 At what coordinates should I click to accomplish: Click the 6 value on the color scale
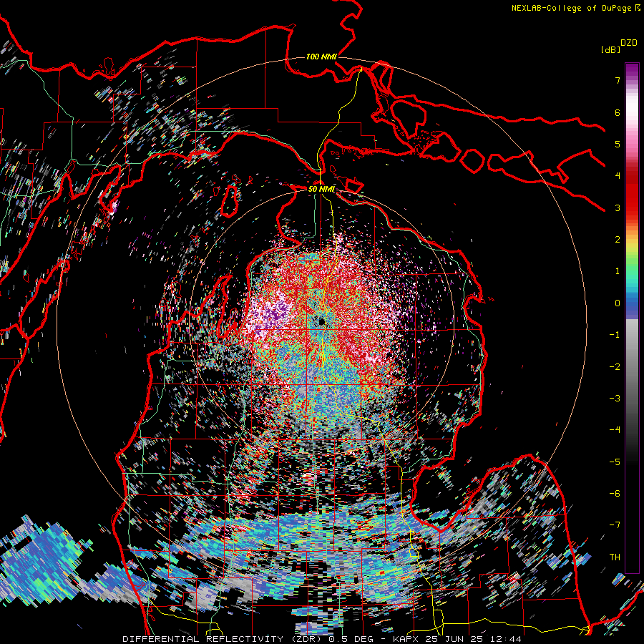[x=618, y=112]
